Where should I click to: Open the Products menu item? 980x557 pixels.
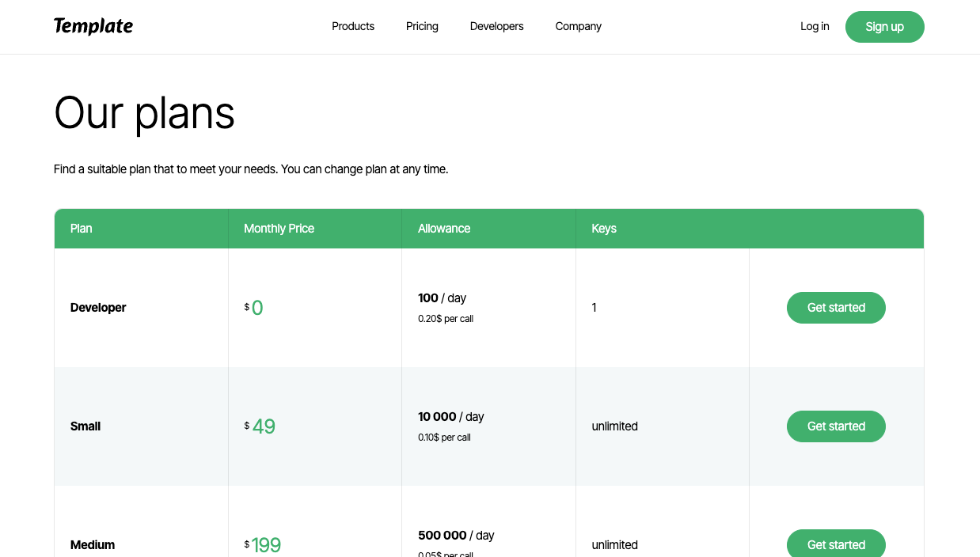353,26
